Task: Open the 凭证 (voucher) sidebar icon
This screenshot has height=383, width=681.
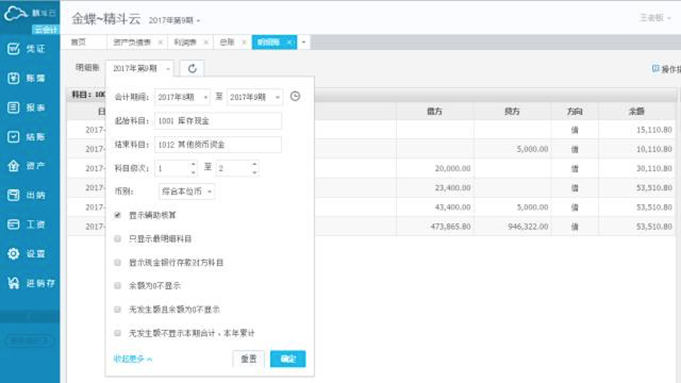Action: click(13, 49)
